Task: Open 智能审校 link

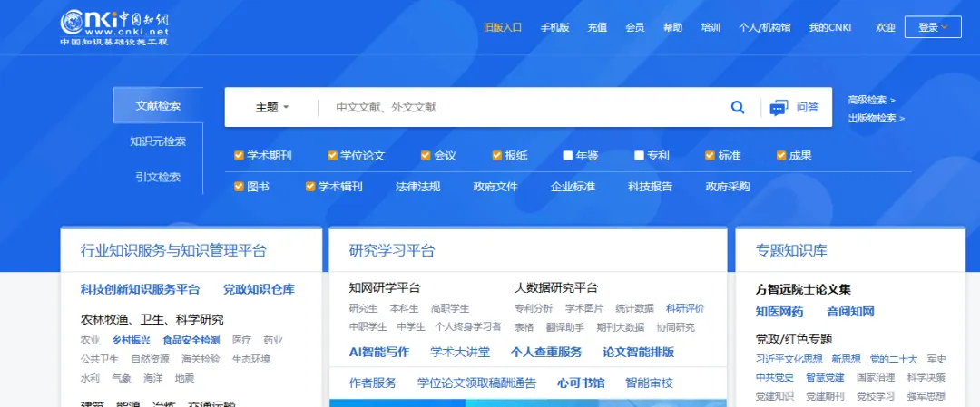Action: 649,383
